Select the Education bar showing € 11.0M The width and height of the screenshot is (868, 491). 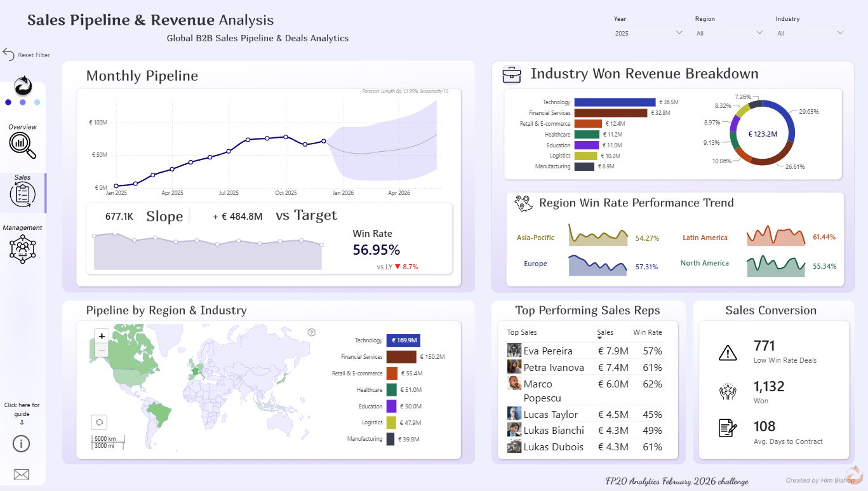(586, 145)
